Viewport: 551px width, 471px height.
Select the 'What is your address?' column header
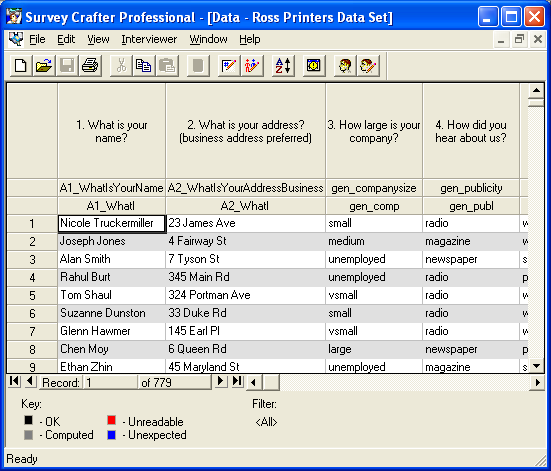(245, 131)
